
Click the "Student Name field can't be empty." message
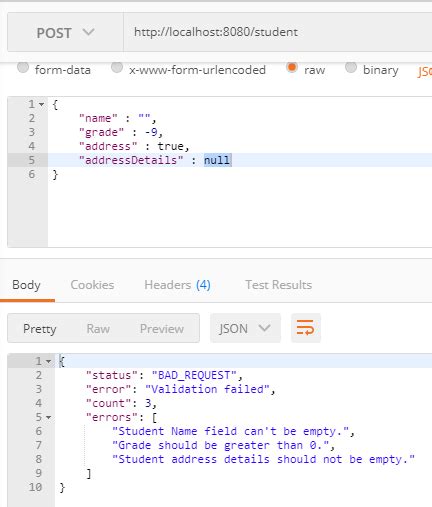(x=231, y=431)
